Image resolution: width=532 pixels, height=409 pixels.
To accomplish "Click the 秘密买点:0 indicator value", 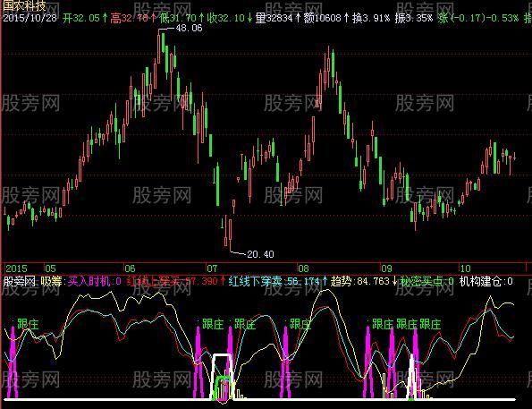I will 426,281.
